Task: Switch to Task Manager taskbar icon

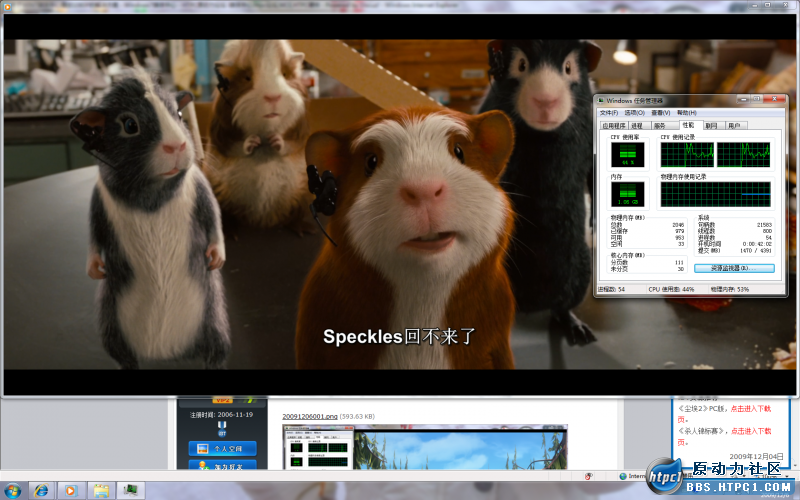Action: point(131,491)
